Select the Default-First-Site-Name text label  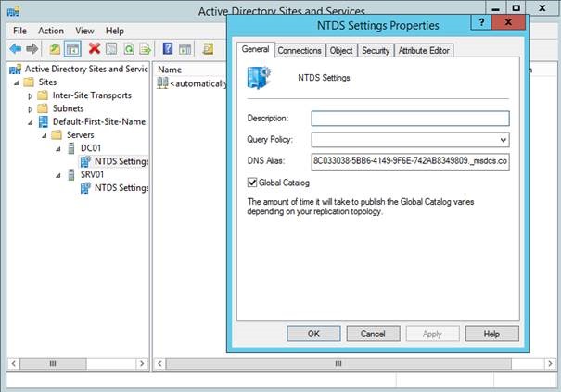tap(99, 121)
